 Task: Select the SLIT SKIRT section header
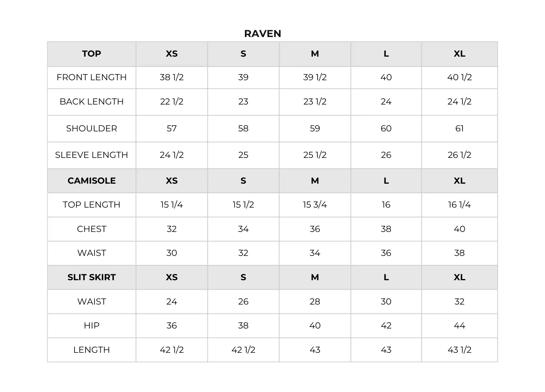(92, 277)
